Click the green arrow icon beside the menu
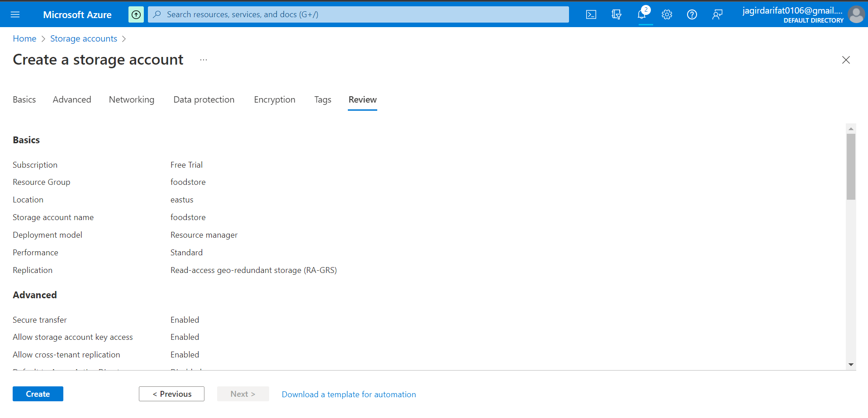 tap(136, 14)
